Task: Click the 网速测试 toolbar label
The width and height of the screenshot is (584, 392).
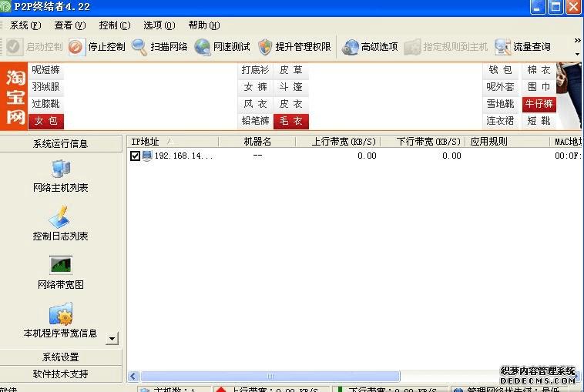Action: coord(231,47)
